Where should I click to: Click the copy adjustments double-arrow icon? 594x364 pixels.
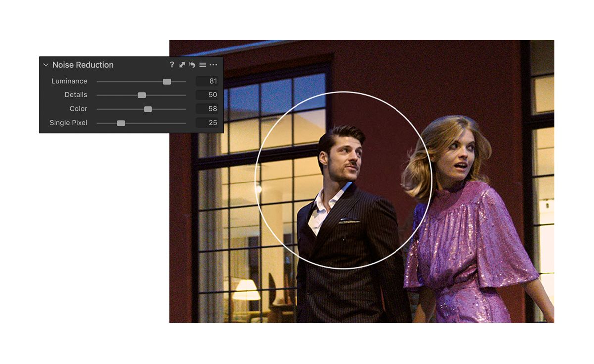point(182,65)
